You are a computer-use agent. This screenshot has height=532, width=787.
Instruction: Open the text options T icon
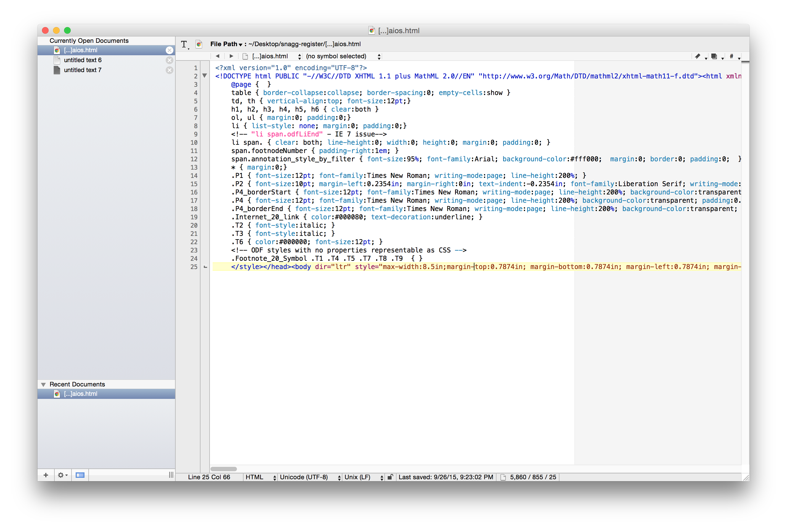pyautogui.click(x=184, y=44)
